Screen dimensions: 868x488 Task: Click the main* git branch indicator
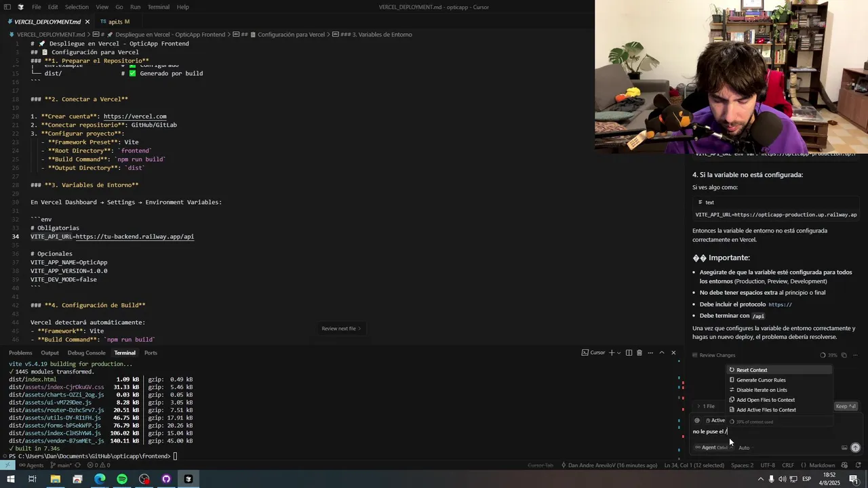click(x=61, y=465)
